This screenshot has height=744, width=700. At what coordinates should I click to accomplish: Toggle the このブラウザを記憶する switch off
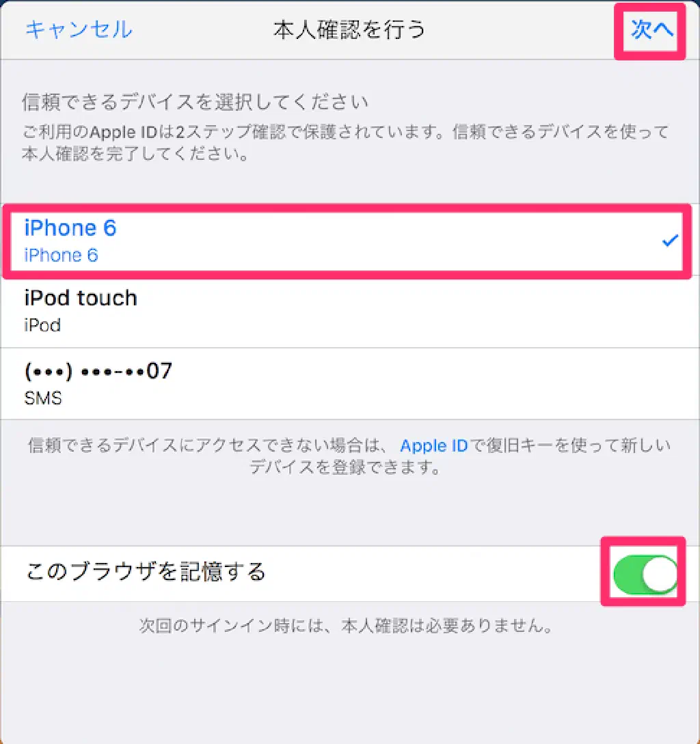pyautogui.click(x=645, y=574)
